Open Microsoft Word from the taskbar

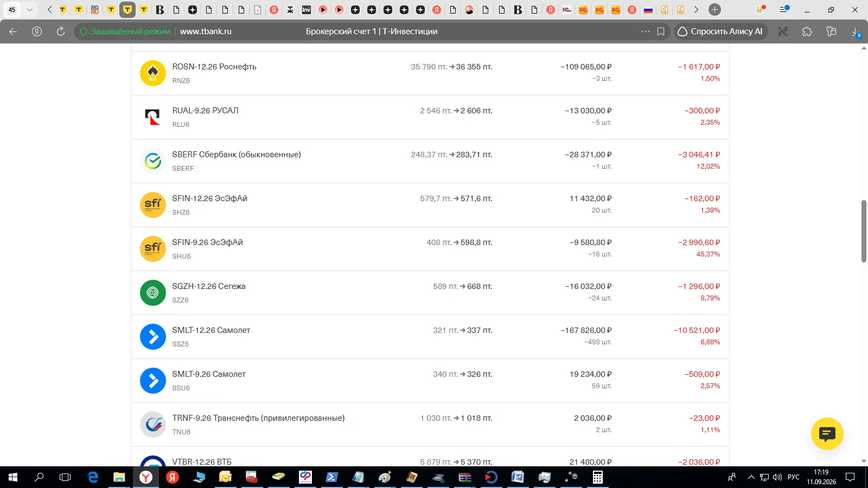tap(518, 477)
